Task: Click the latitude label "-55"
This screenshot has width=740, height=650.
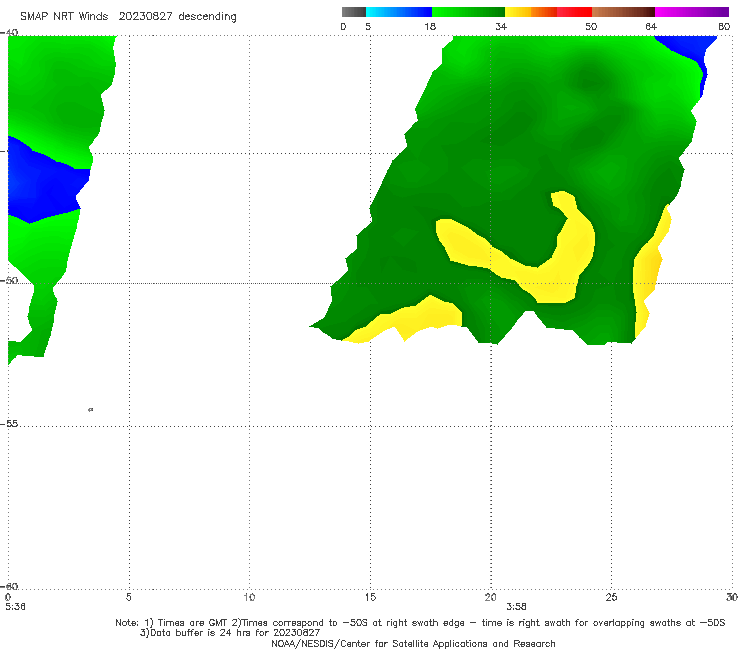Action: click(x=9, y=423)
